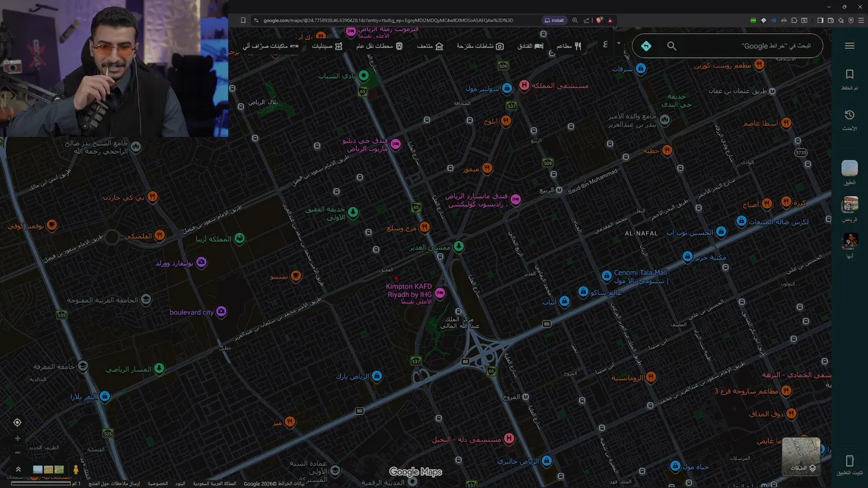Click the Privacy (الخصوصية) footer link
The width and height of the screenshot is (868, 488).
[x=158, y=483]
